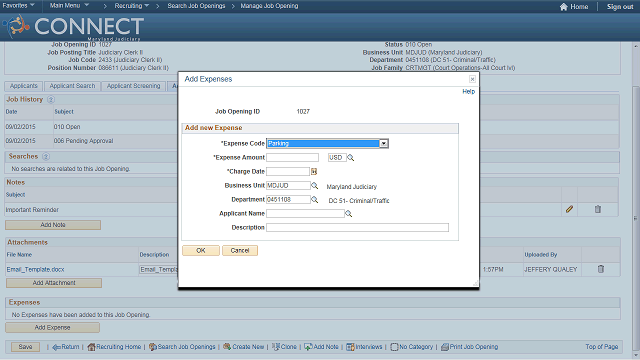
Task: Click the Department lookup magnifier
Action: pos(314,200)
